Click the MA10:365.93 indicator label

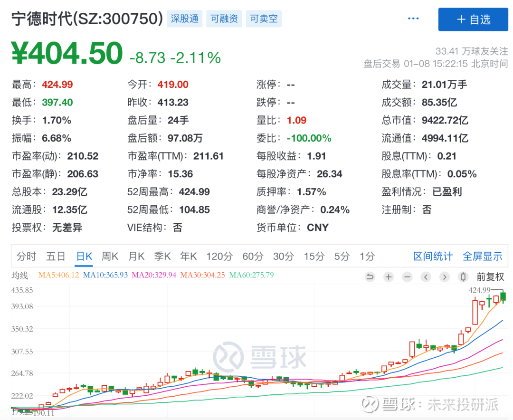tap(105, 275)
